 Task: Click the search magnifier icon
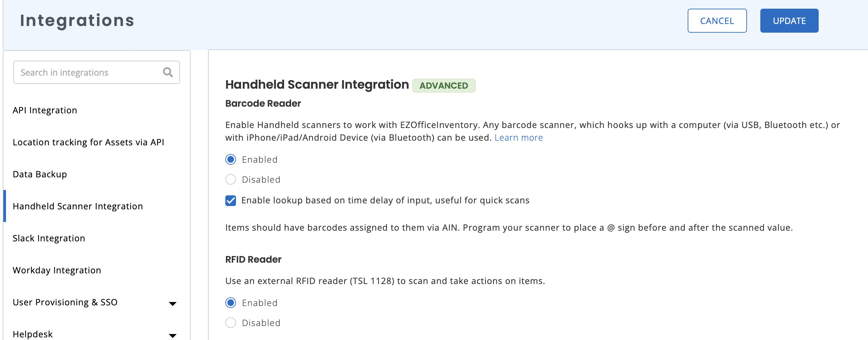(x=168, y=72)
